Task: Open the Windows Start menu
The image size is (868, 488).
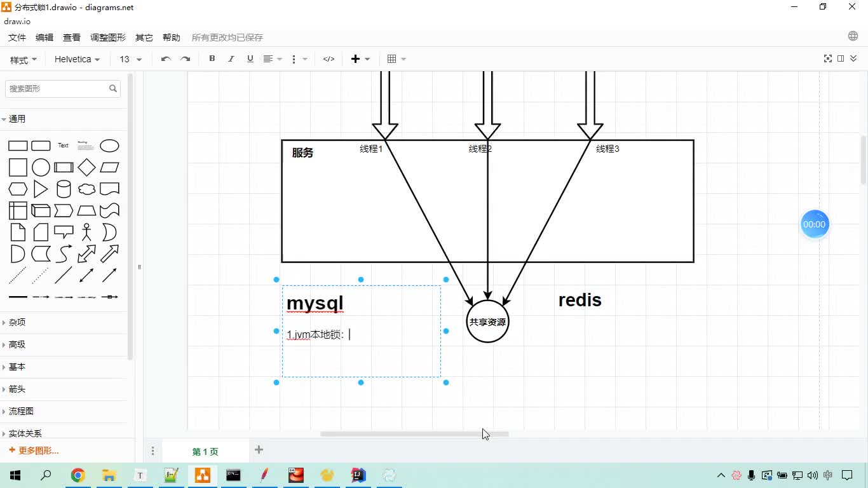Action: pyautogui.click(x=15, y=475)
